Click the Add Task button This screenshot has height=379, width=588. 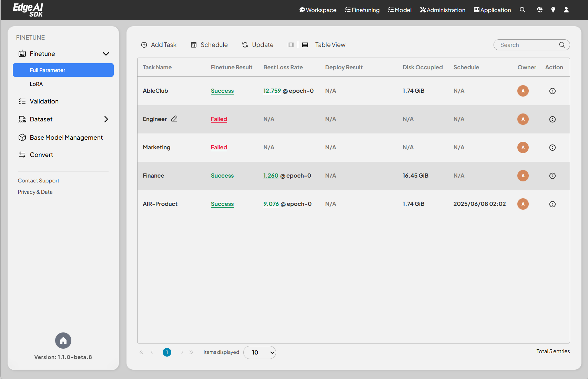click(x=159, y=45)
